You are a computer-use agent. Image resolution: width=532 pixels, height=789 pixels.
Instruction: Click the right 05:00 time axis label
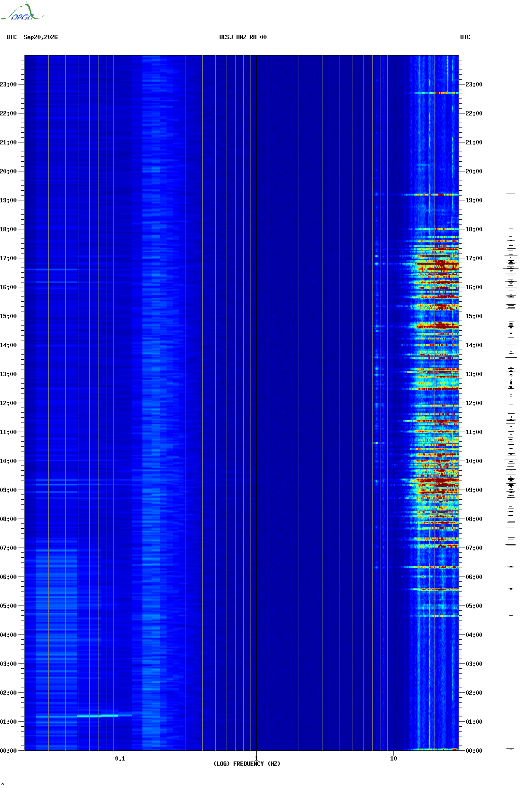474,606
